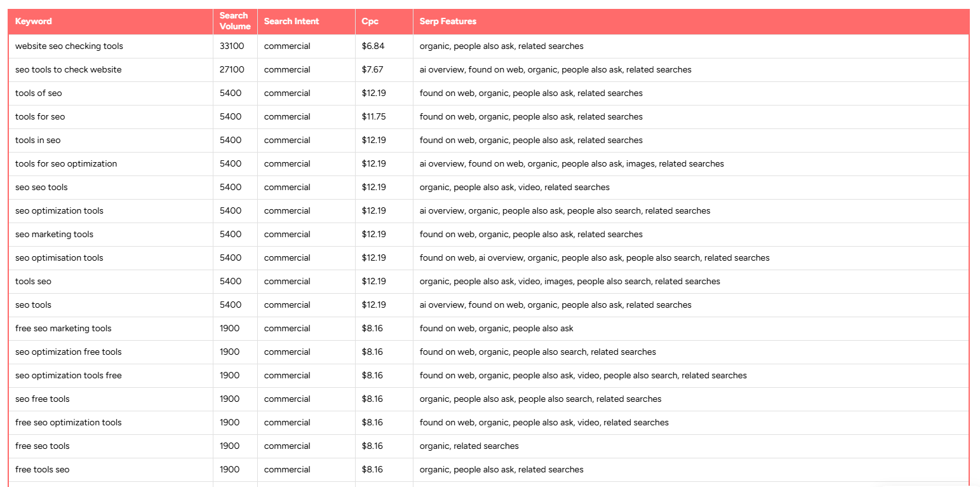Sort the table by the Cpc header

tap(369, 21)
